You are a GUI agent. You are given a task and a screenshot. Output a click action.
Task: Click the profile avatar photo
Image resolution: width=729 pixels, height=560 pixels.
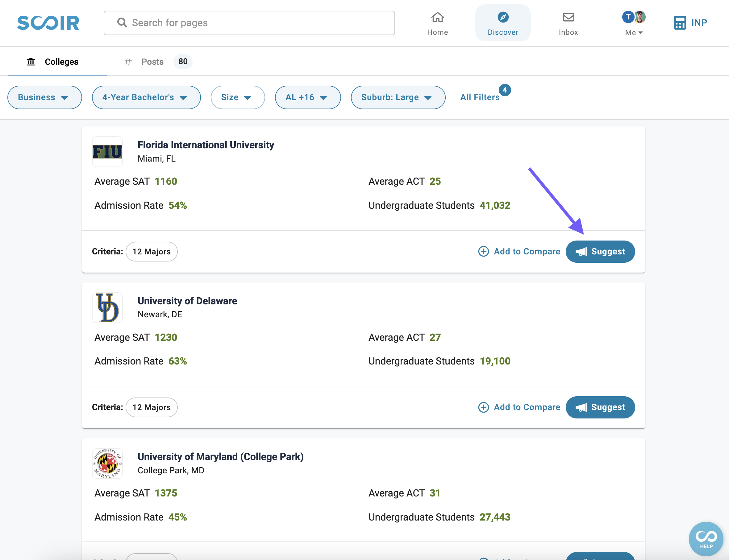(640, 17)
